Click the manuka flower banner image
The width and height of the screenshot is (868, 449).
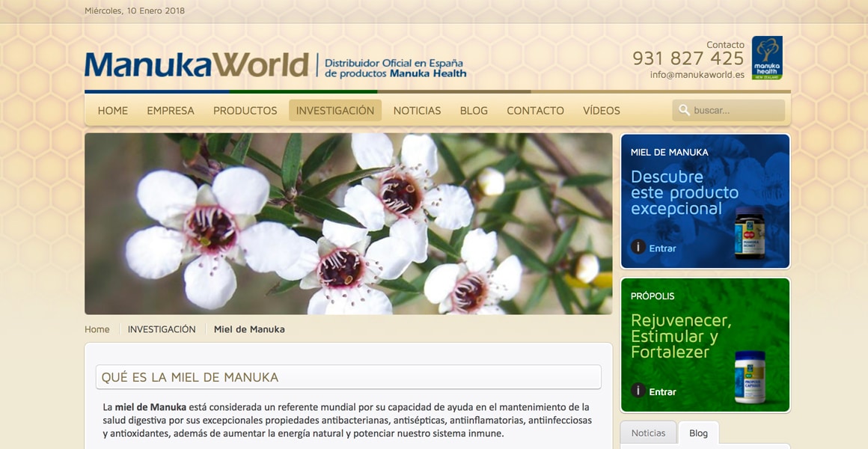point(348,224)
